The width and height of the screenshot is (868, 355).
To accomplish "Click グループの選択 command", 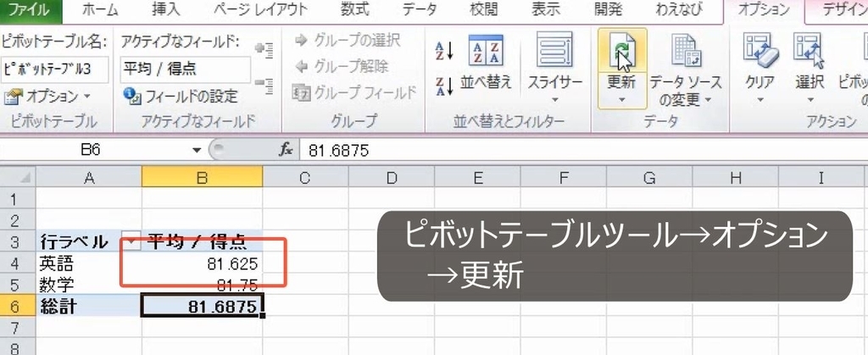I will coord(348,40).
